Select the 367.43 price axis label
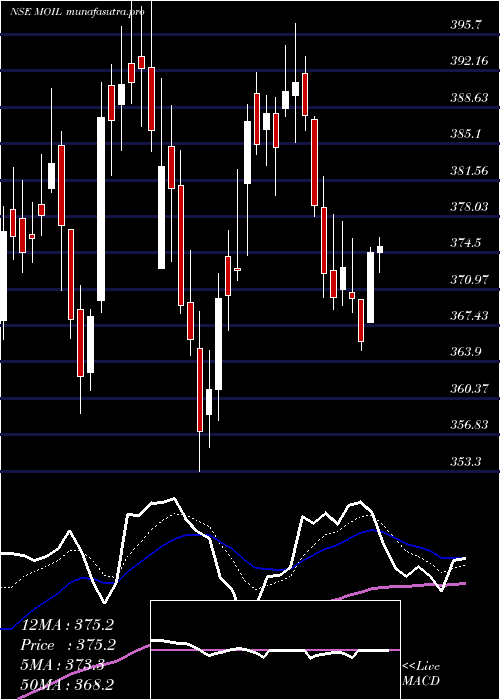The image size is (500, 700). tap(469, 316)
